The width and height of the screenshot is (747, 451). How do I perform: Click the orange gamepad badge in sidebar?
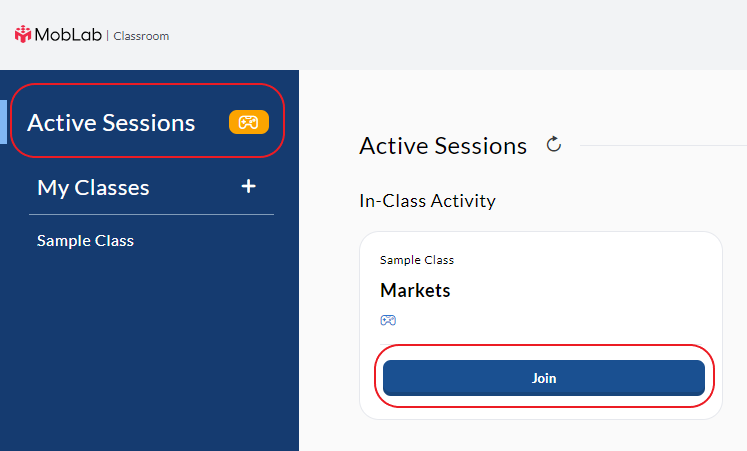(x=249, y=122)
